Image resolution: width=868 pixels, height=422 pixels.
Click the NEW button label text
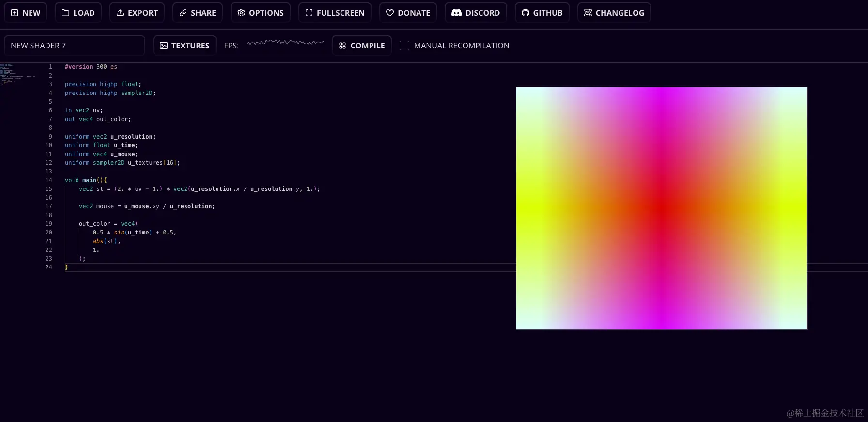[31, 13]
